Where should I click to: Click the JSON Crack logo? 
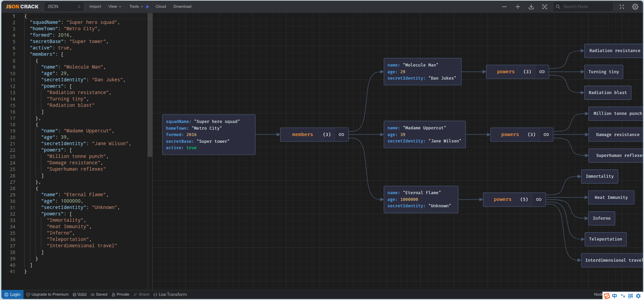(22, 6)
